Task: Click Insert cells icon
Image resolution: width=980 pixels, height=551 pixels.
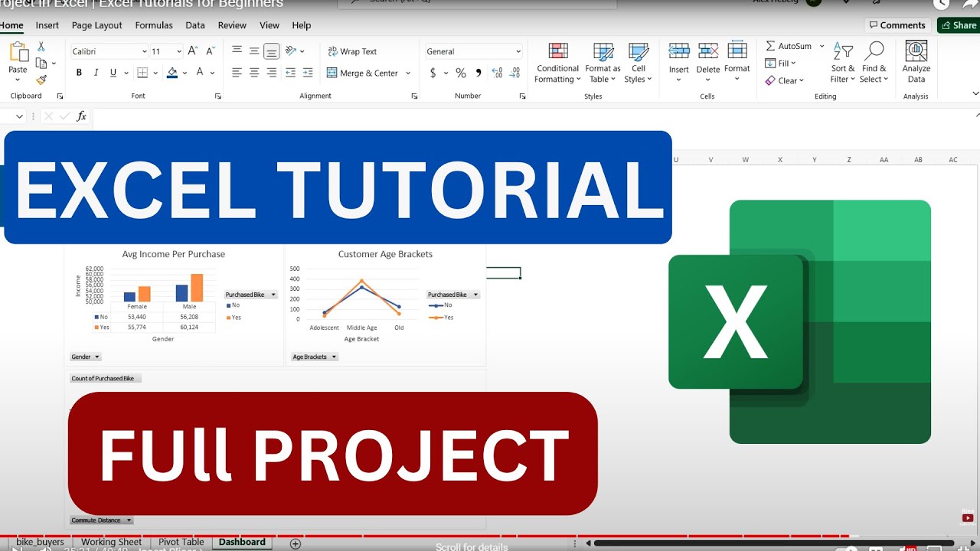Action: click(679, 52)
